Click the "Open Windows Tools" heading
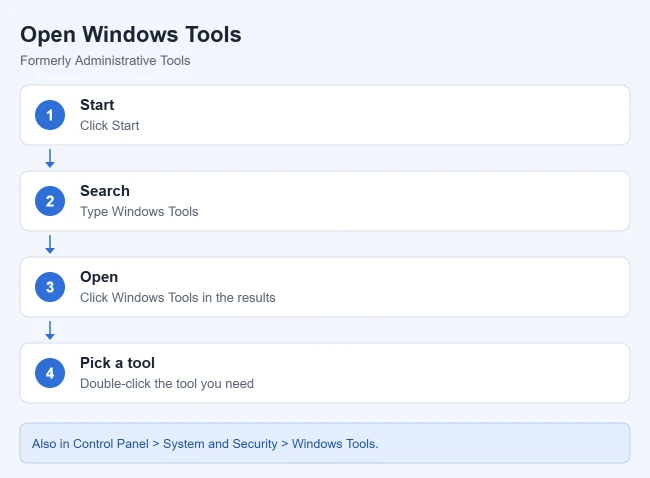 131,35
